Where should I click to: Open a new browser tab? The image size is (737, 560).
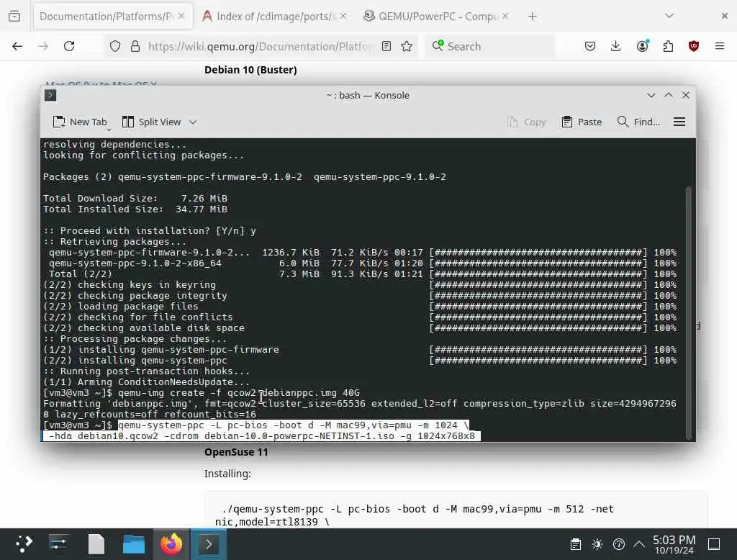(x=532, y=17)
